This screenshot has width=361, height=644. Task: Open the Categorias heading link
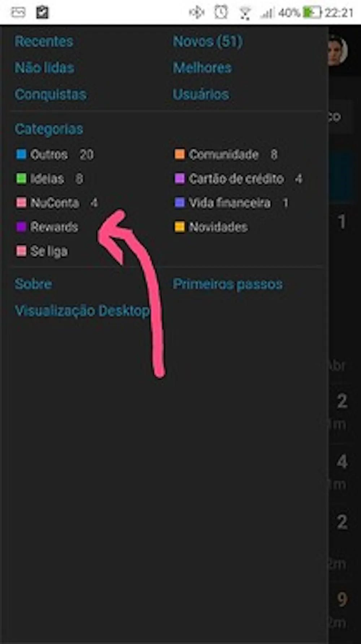tap(49, 129)
